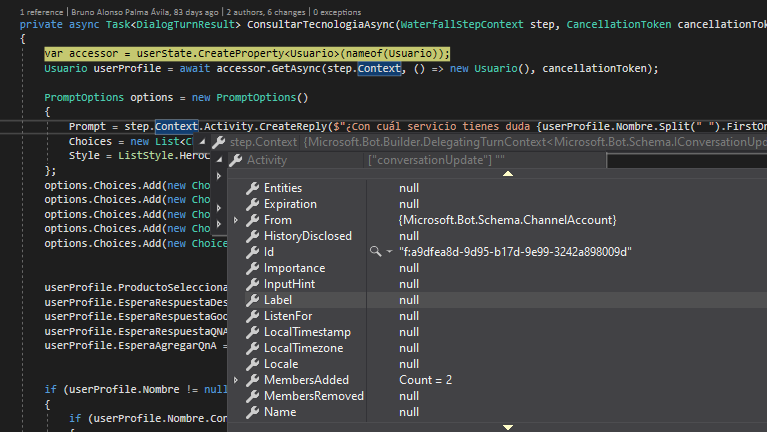Click the wrench icon next to Entities
This screenshot has height=432, width=767.
[x=252, y=188]
